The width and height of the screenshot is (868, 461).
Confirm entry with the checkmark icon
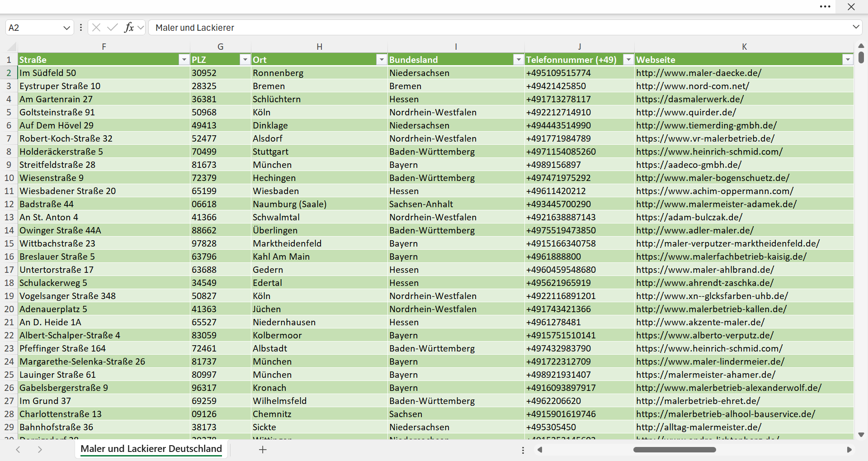112,28
